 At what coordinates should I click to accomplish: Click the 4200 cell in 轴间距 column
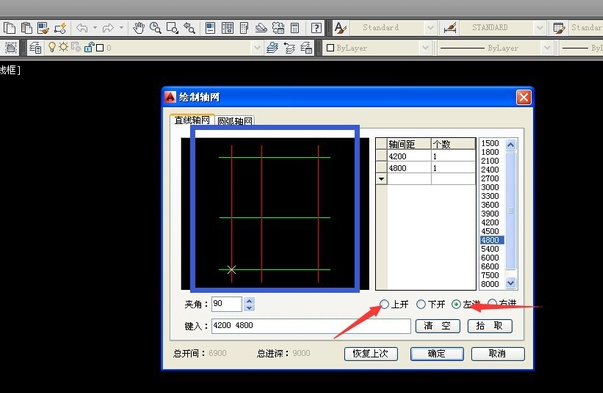(409, 156)
